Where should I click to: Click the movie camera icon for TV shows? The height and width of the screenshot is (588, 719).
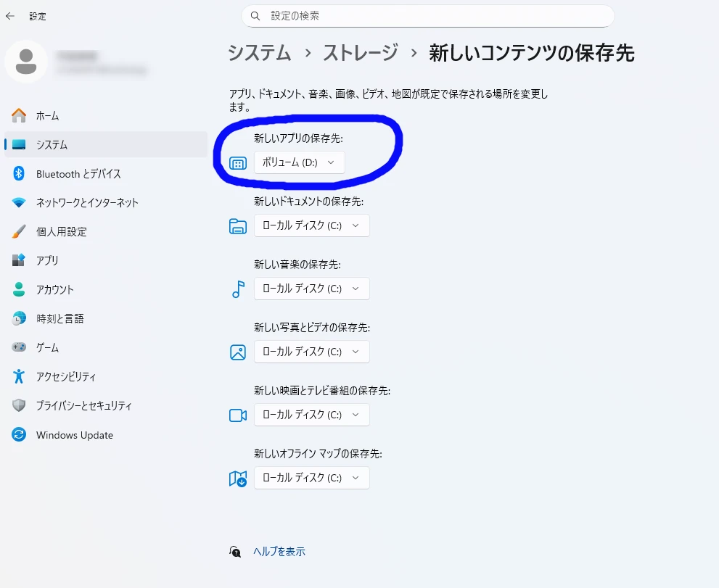click(x=237, y=415)
